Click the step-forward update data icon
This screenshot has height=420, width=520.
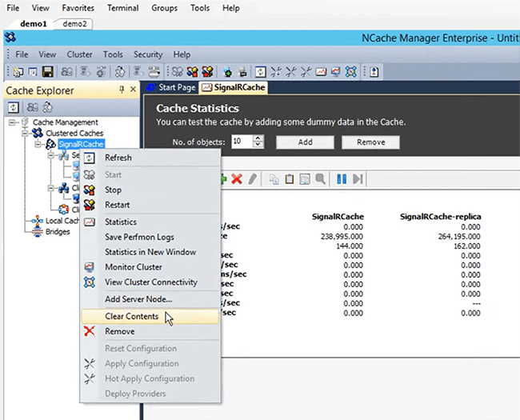tap(358, 179)
